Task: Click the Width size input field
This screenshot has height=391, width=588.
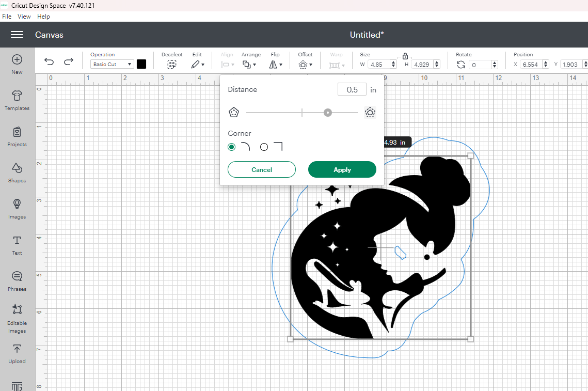Action: pos(379,65)
